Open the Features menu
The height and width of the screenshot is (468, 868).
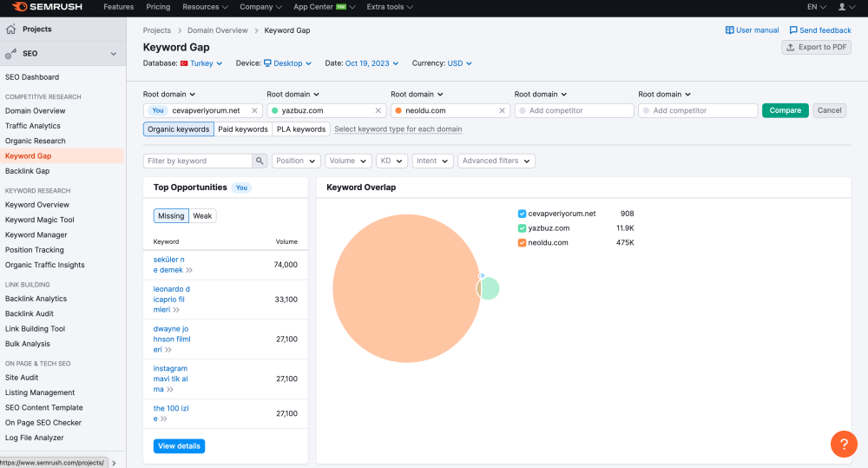tap(118, 7)
